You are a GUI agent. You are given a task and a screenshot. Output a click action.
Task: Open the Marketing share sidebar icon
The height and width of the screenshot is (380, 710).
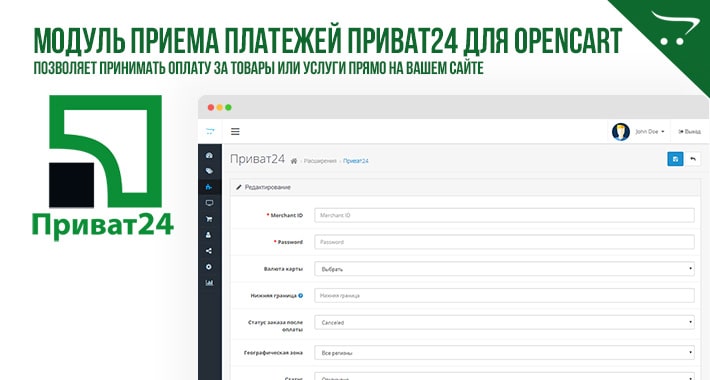point(209,251)
